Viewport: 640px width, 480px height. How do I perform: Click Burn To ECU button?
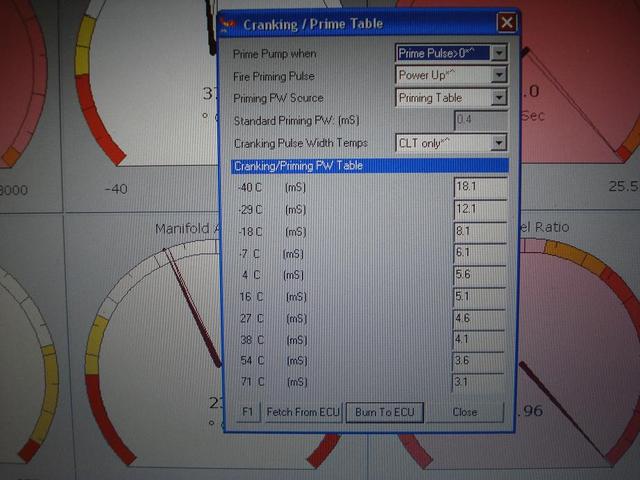click(x=384, y=412)
